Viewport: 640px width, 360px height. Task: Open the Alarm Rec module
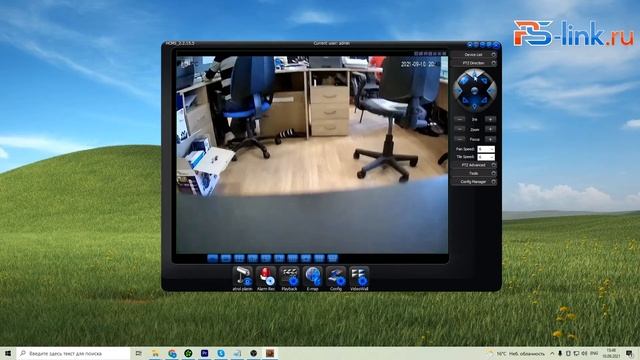coord(266,278)
